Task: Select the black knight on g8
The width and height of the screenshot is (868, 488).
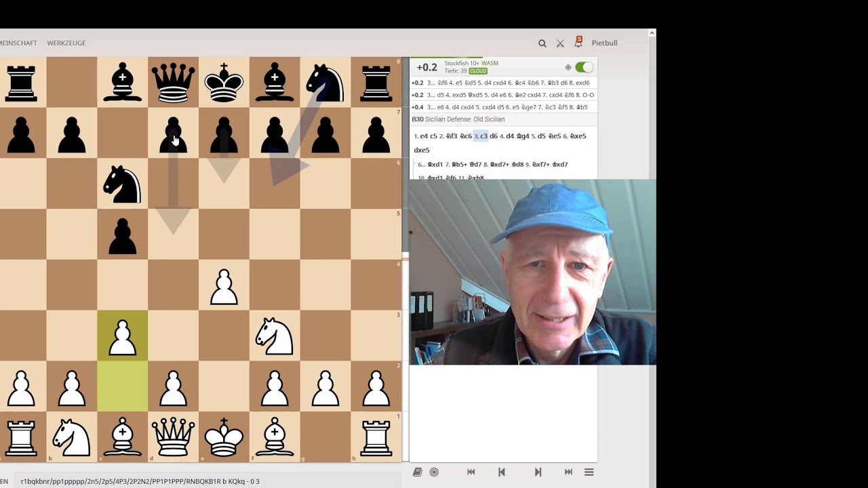Action: pos(325,82)
